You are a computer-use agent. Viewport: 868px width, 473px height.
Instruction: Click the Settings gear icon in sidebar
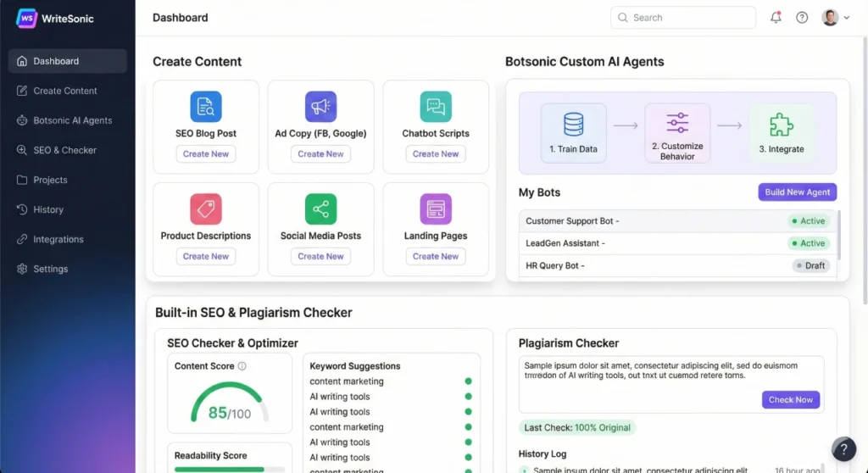tap(21, 269)
